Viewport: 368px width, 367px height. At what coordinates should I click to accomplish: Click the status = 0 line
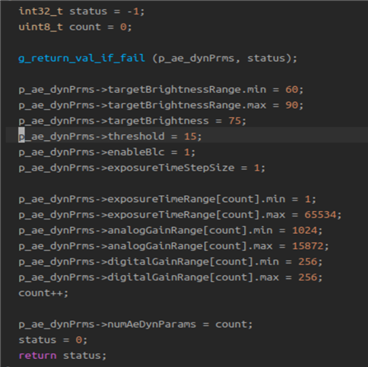tap(53, 340)
